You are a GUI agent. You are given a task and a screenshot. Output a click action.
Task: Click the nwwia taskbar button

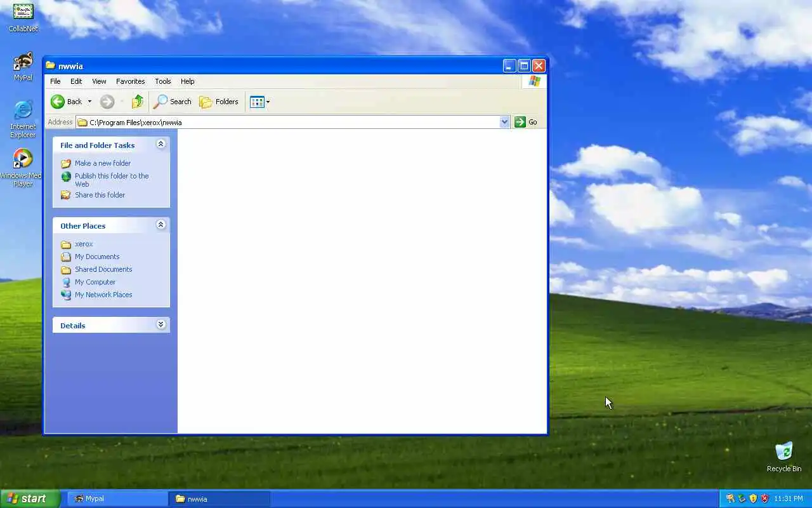tap(219, 498)
